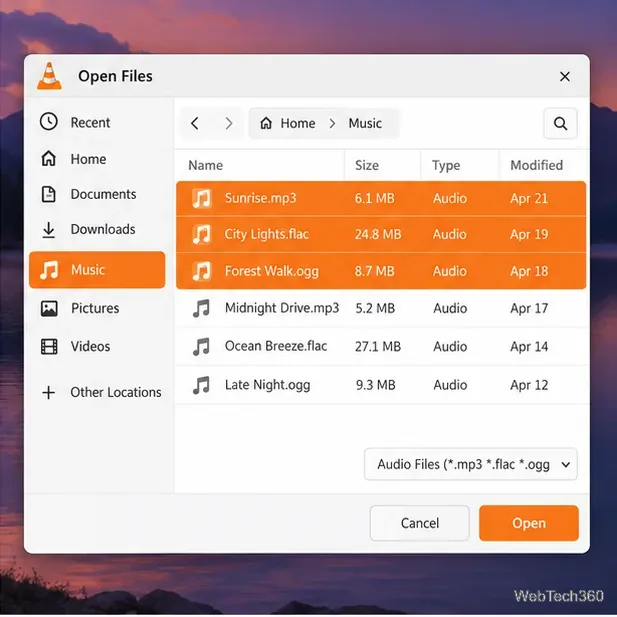
Task: Close the Open Files dialog
Action: tap(565, 76)
